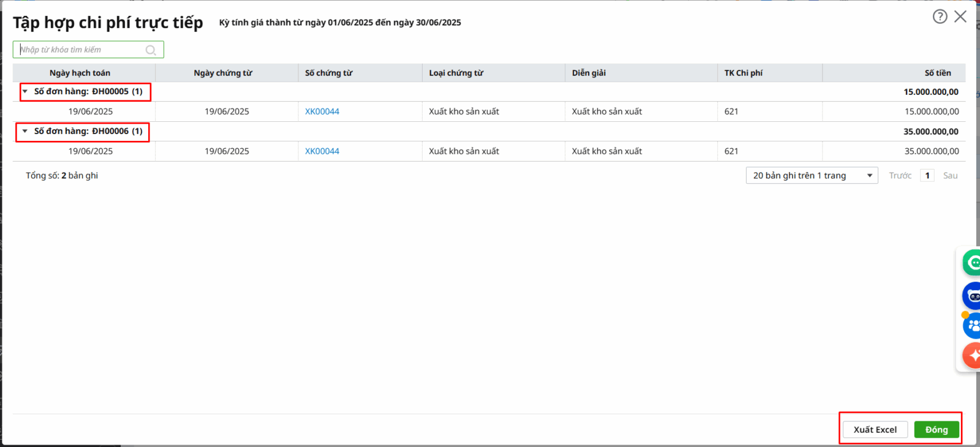The image size is (980, 447).
Task: Click the Ngày hạch toán column header
Action: pos(80,73)
